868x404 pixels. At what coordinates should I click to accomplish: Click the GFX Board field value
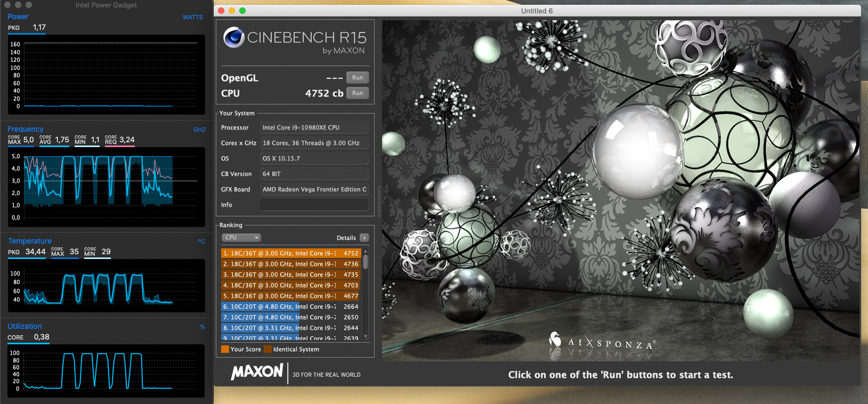(x=314, y=190)
